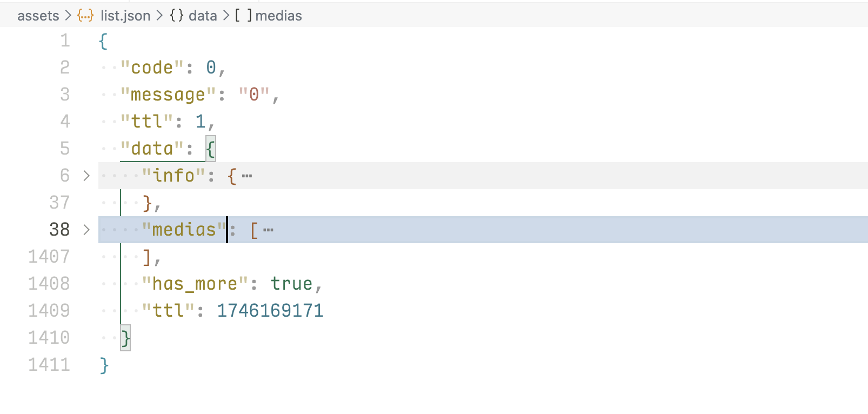Image resolution: width=868 pixels, height=414 pixels.
Task: Click the "has_more" true value
Action: pos(291,284)
